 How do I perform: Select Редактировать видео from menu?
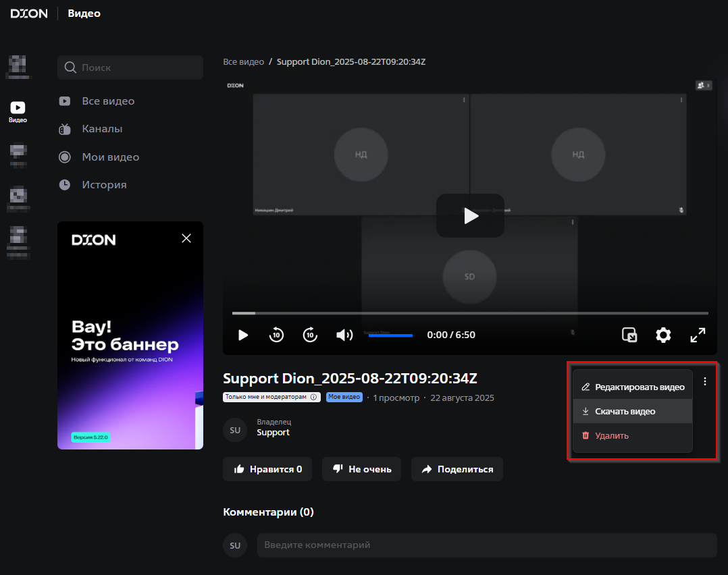[x=633, y=387]
